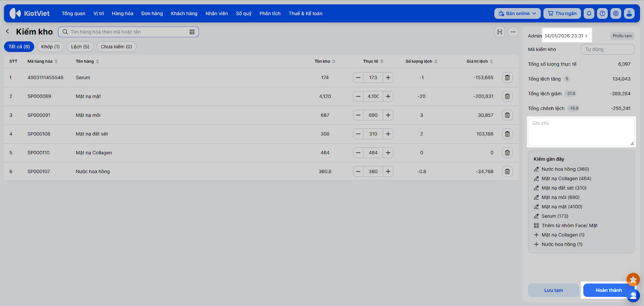Delete the Mặt nạ đất sét row

click(507, 134)
